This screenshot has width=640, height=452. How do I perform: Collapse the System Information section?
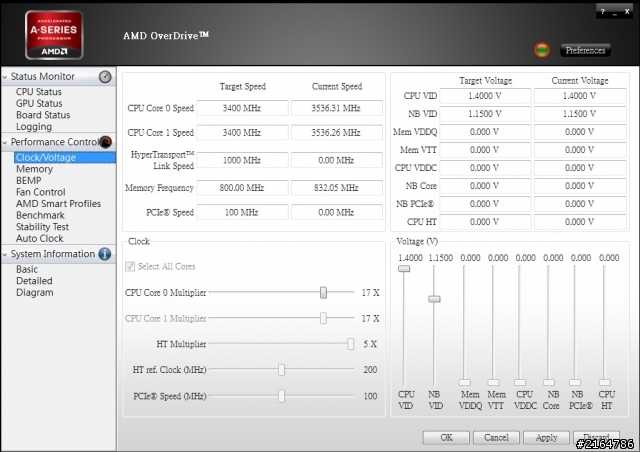tap(5, 254)
